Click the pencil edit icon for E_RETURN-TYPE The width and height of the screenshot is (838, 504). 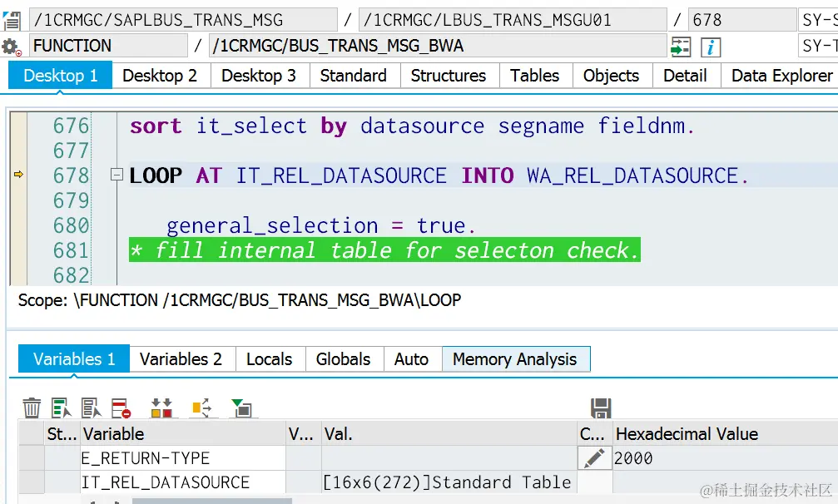point(594,458)
